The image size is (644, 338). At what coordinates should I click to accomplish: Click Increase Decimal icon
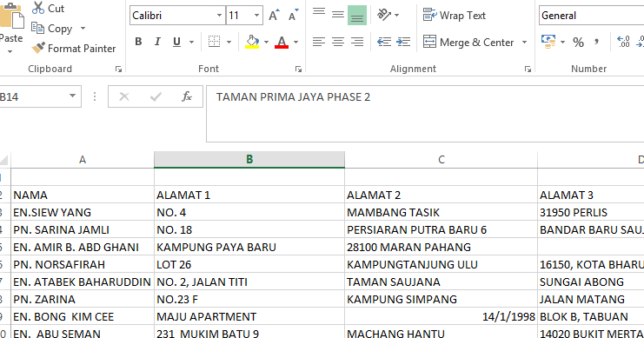pyautogui.click(x=623, y=42)
